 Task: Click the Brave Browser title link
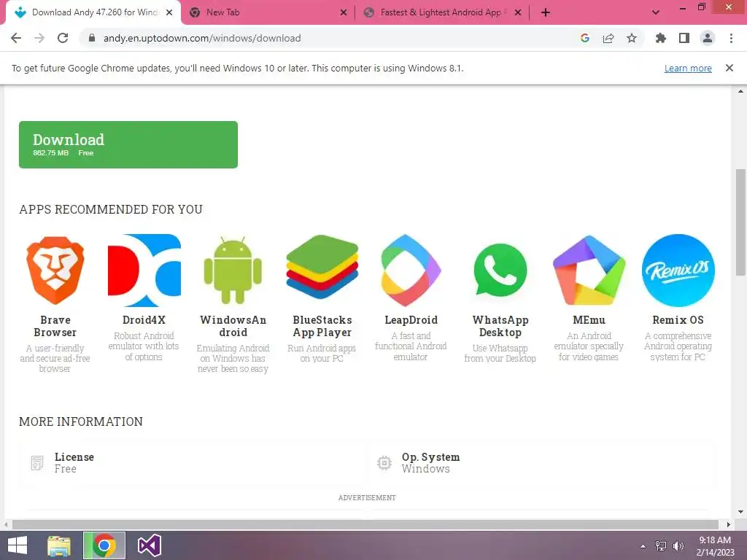(x=55, y=326)
